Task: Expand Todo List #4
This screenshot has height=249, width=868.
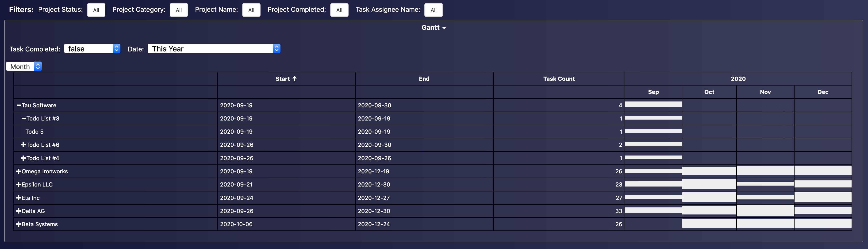Action: click(x=23, y=158)
